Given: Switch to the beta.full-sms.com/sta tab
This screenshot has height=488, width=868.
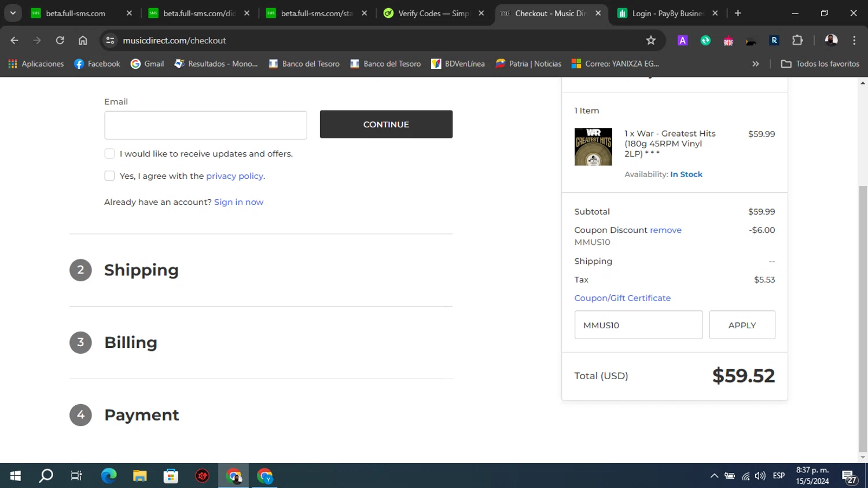Looking at the screenshot, I should coord(317,13).
